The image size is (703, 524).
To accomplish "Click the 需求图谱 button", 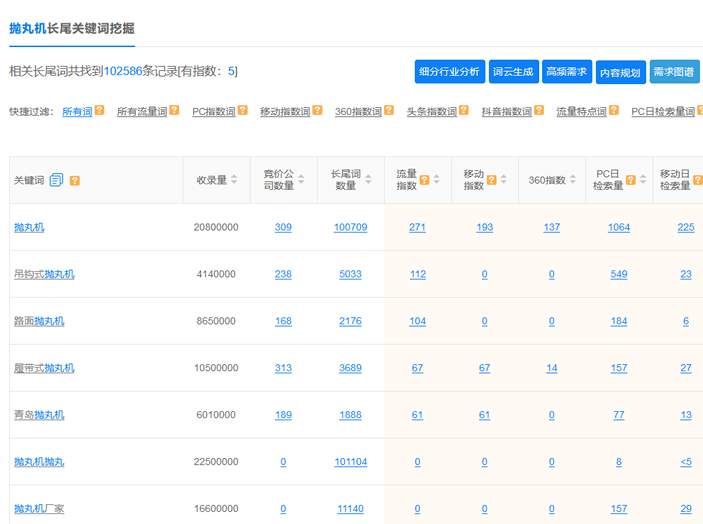I will pyautogui.click(x=674, y=72).
